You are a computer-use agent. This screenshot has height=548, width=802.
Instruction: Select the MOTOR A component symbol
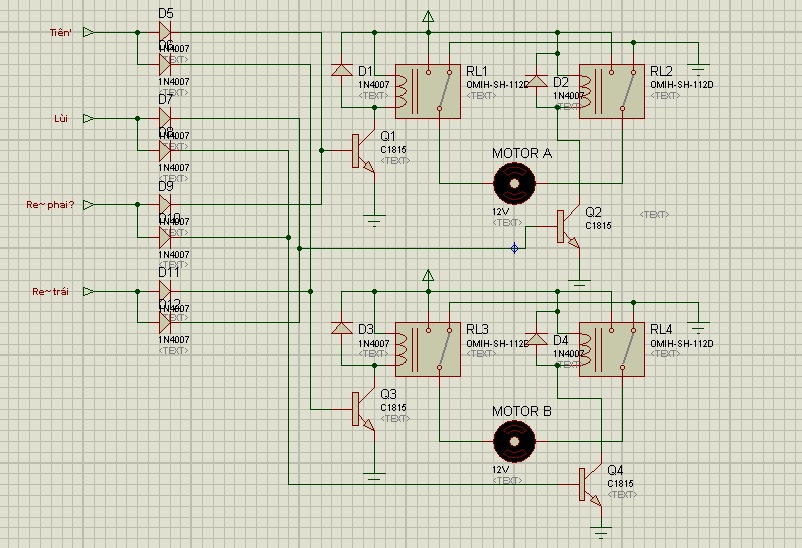pyautogui.click(x=515, y=183)
